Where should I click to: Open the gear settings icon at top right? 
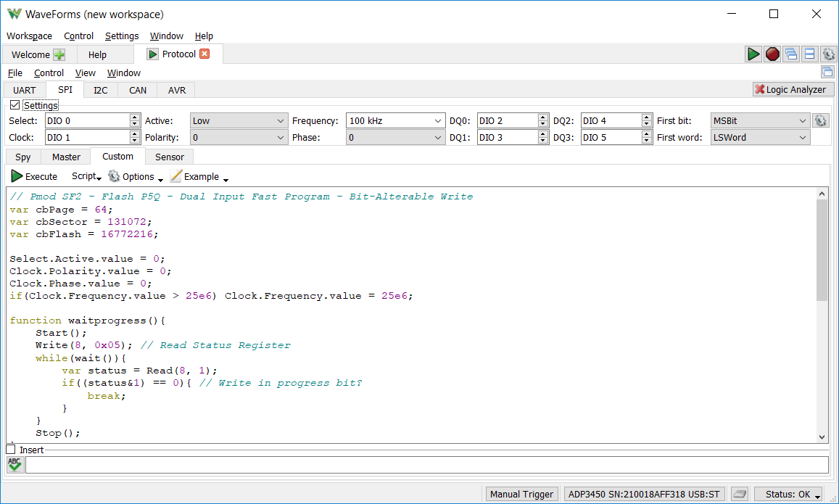pos(828,54)
